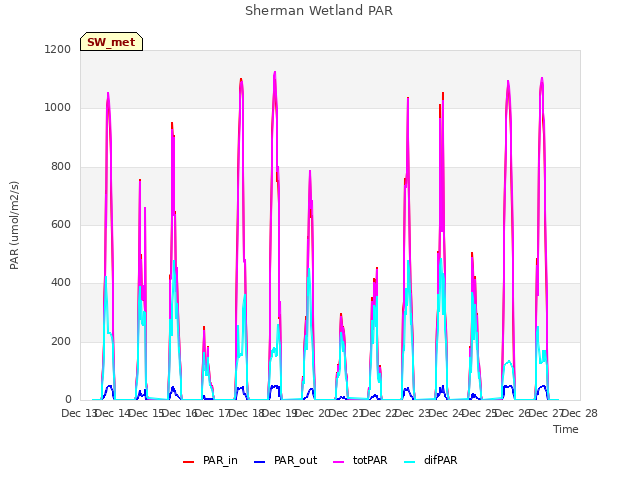Click the PAR (umol/m2/s) y-axis label
The height and width of the screenshot is (480, 640).
pos(14,225)
